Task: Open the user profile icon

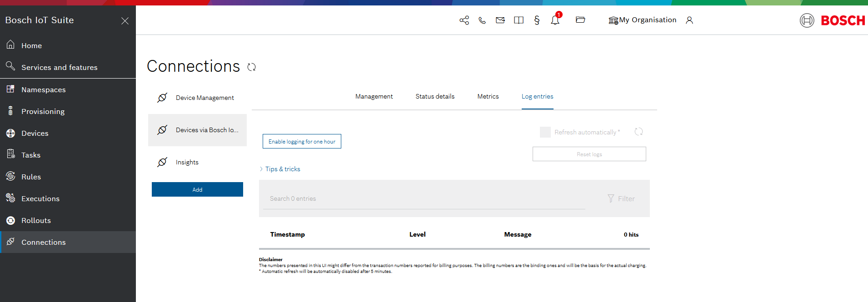Action: (x=689, y=20)
